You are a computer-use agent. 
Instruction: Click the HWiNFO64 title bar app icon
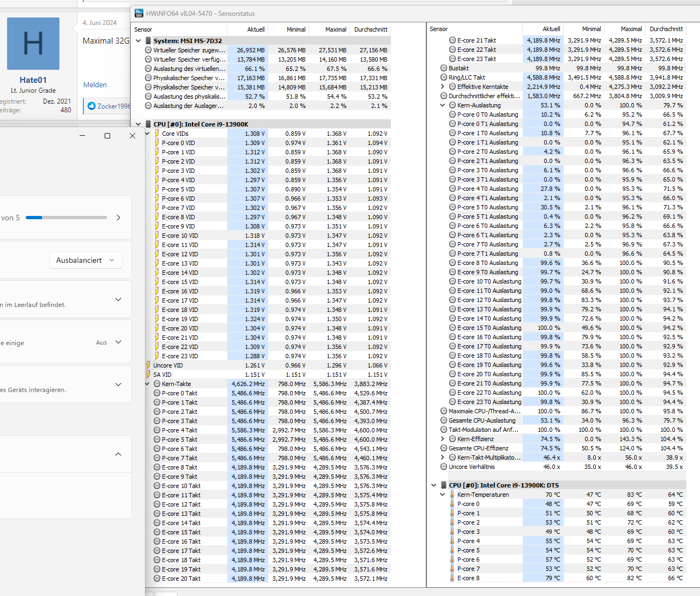coord(138,13)
